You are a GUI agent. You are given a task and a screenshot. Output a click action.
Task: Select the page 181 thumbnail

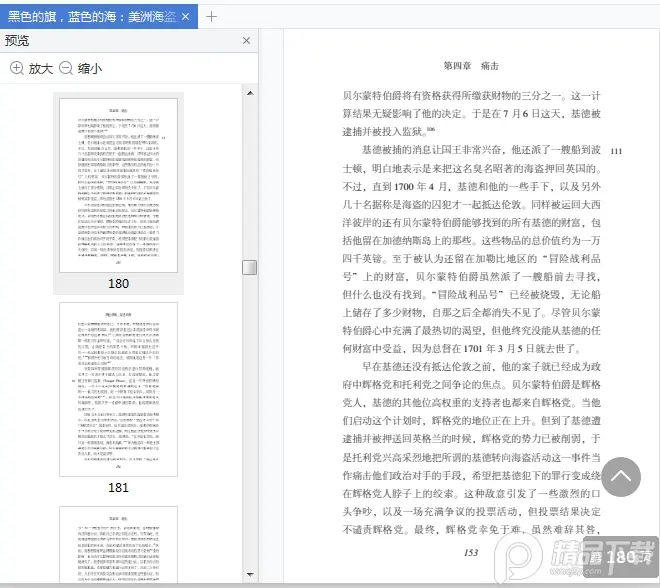click(x=118, y=389)
